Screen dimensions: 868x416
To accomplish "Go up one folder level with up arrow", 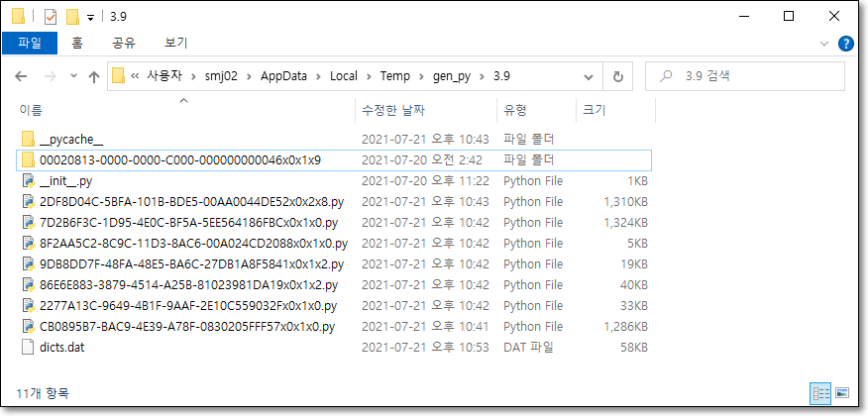I will 94,76.
